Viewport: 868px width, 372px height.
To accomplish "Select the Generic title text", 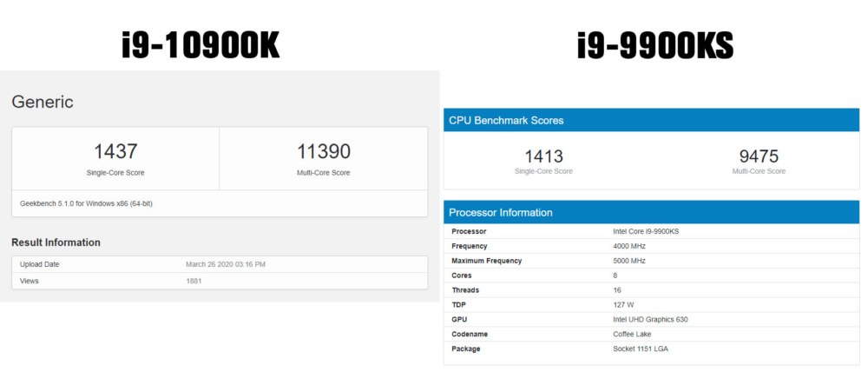I will coord(43,102).
